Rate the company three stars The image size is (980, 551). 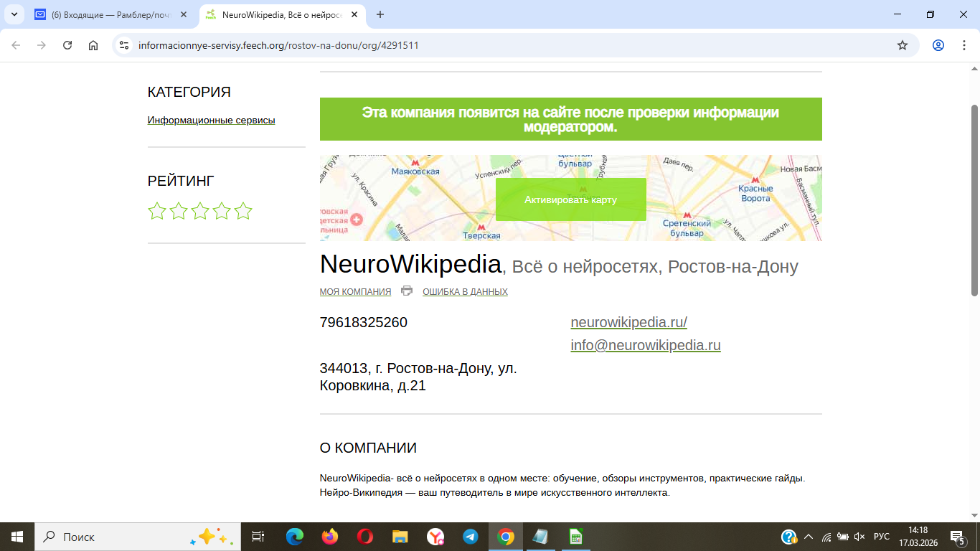pyautogui.click(x=200, y=211)
